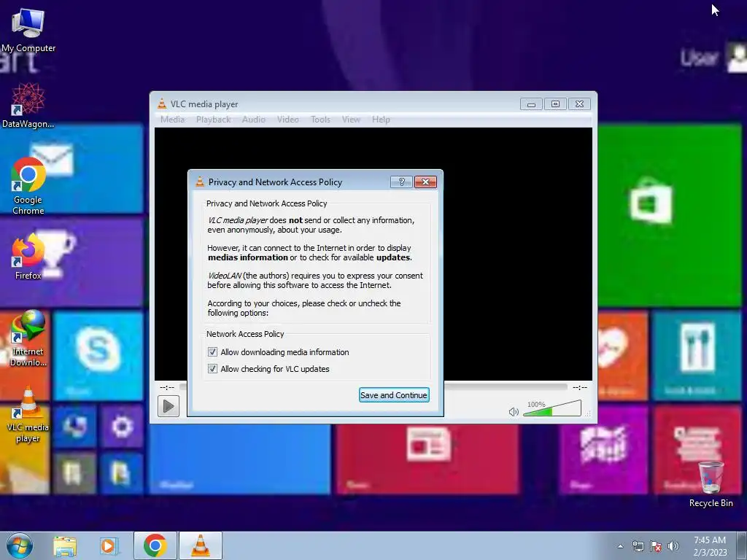Open the Recycle Bin on the desktop
The width and height of the screenshot is (747, 560).
point(711,484)
